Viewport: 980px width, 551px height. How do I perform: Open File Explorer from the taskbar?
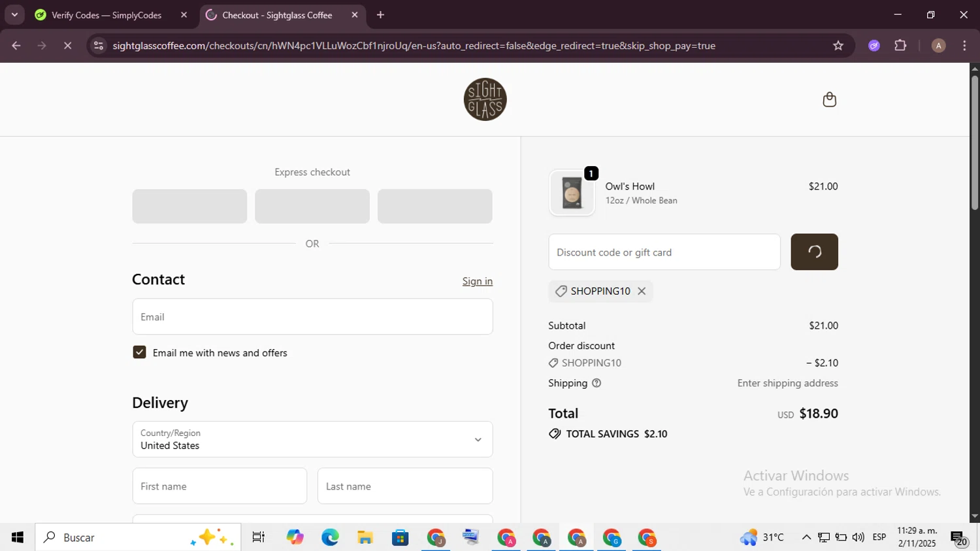pos(365,537)
